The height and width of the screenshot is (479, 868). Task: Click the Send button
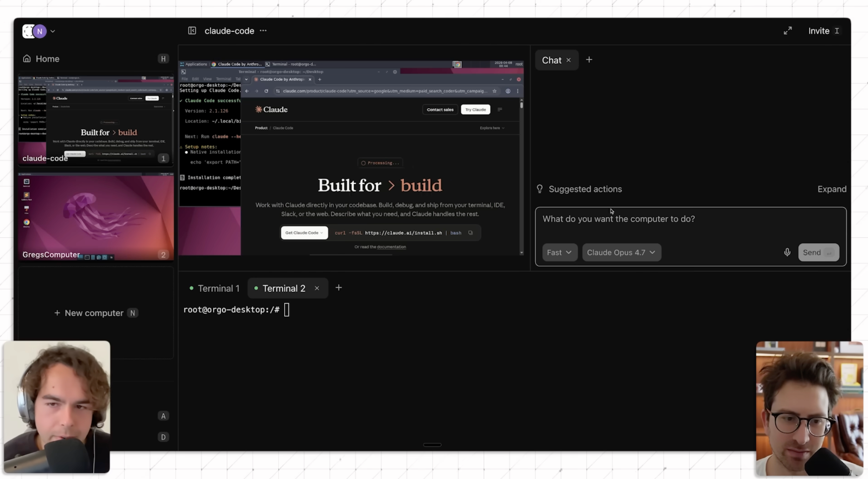tap(818, 252)
